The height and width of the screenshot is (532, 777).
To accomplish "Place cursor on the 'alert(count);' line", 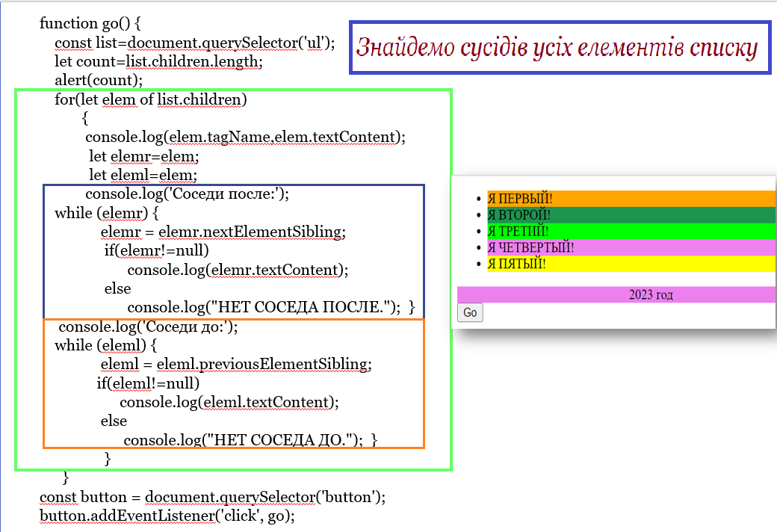I will tap(98, 79).
